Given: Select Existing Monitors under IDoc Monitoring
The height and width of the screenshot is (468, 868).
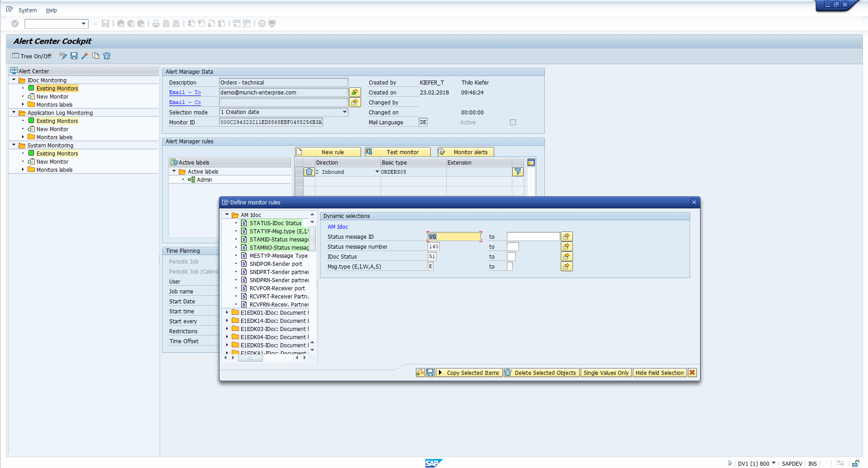Looking at the screenshot, I should tap(57, 88).
